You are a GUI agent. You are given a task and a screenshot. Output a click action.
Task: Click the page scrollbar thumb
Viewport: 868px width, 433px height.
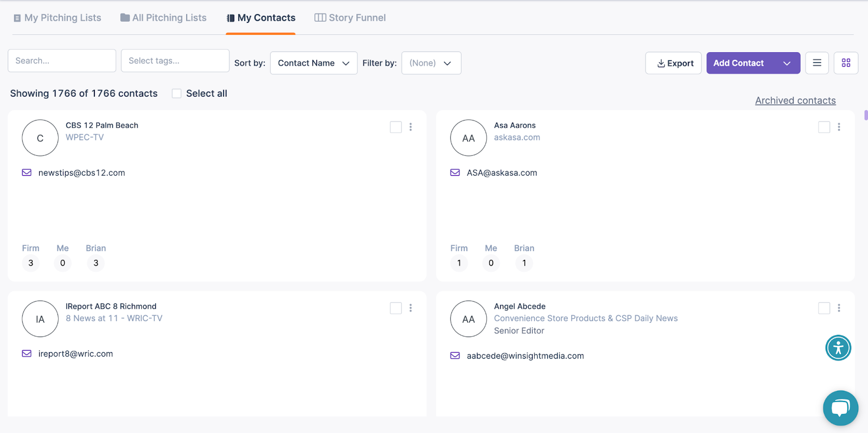(866, 115)
